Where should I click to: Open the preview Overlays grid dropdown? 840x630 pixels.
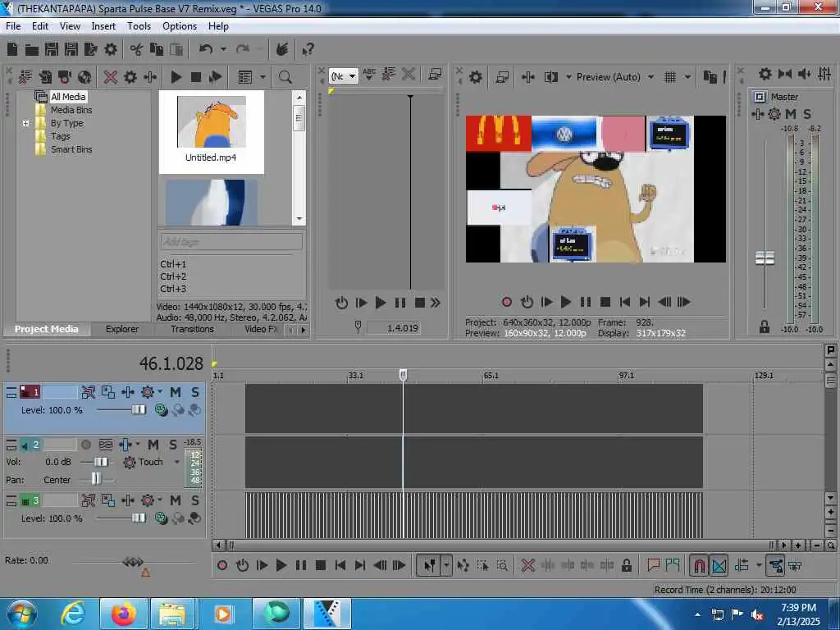688,77
